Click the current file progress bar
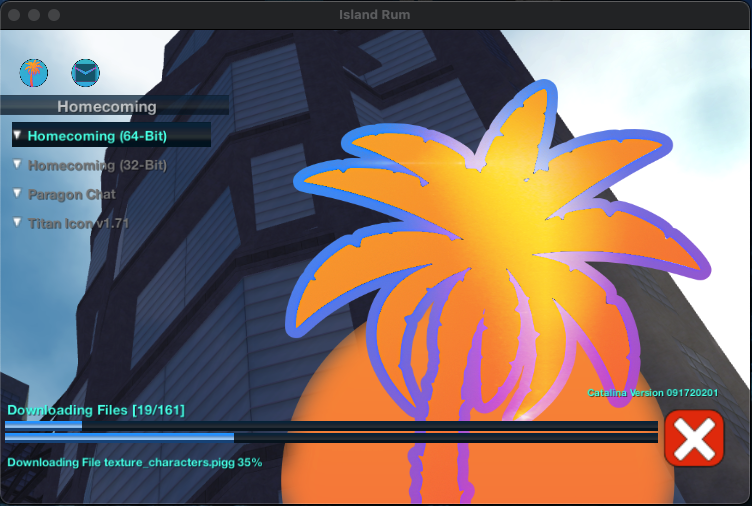Image resolution: width=752 pixels, height=506 pixels. pyautogui.click(x=331, y=437)
